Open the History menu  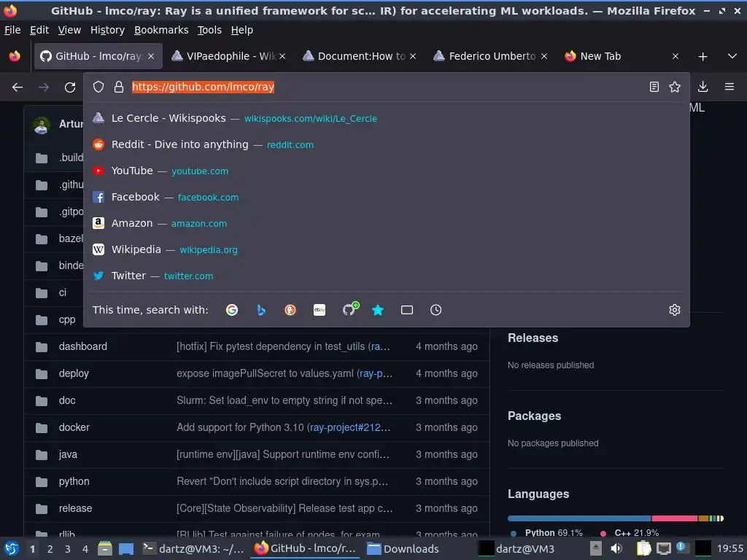[107, 30]
